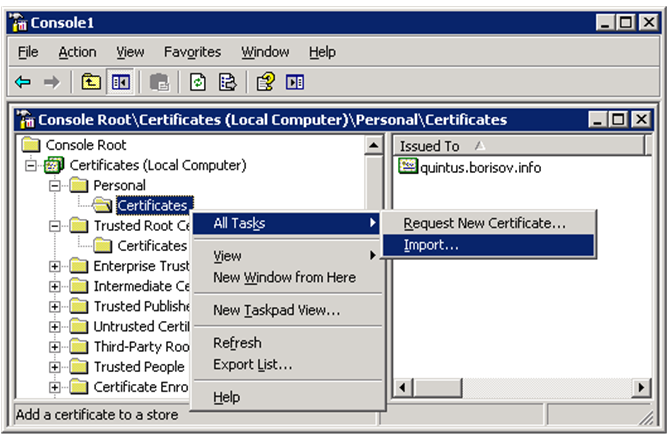Choose Import... from All Tasks submenu
The width and height of the screenshot is (668, 436).
coord(431,245)
